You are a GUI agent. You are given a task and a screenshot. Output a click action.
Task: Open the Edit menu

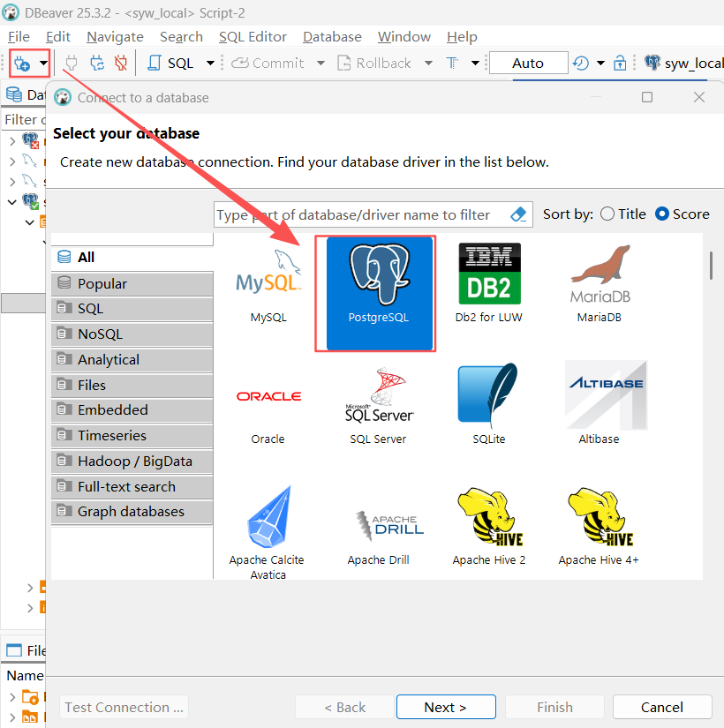coord(58,37)
